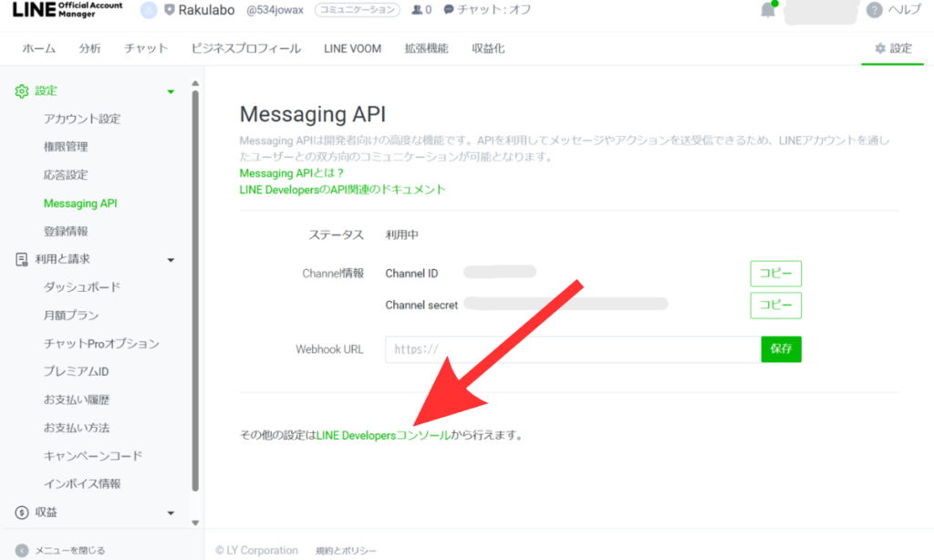The image size is (934, 560).
Task: Click the 設定 gear icon in sidebar
Action: 22,91
